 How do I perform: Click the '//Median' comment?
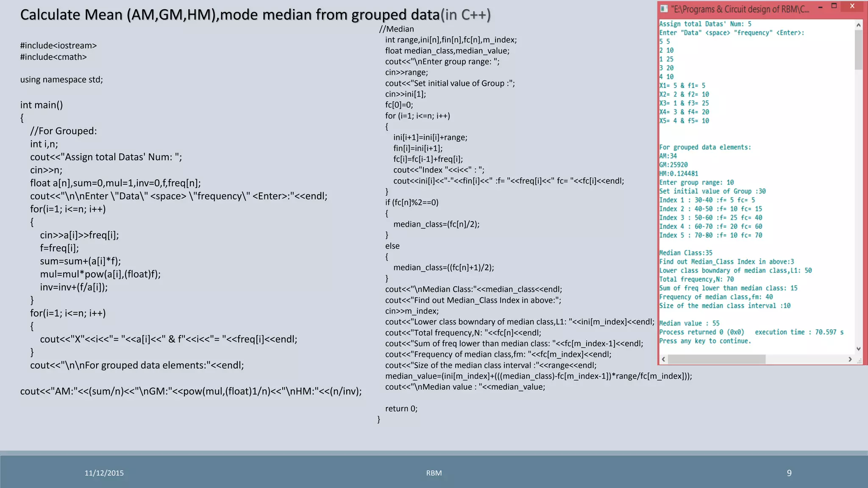click(x=397, y=29)
